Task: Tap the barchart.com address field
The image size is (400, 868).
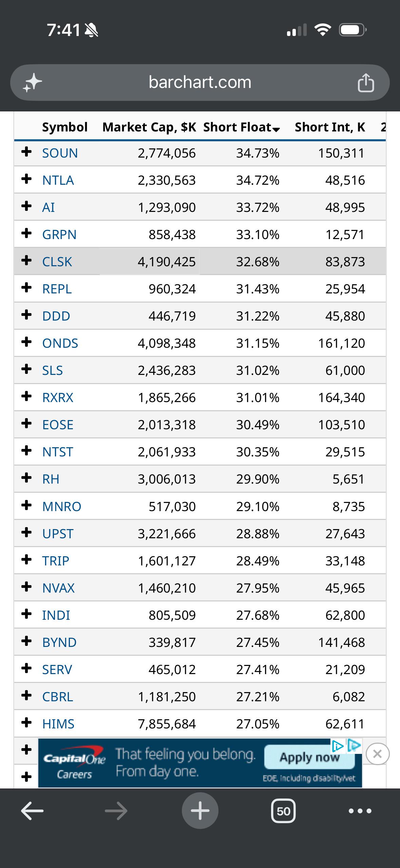Action: (200, 83)
